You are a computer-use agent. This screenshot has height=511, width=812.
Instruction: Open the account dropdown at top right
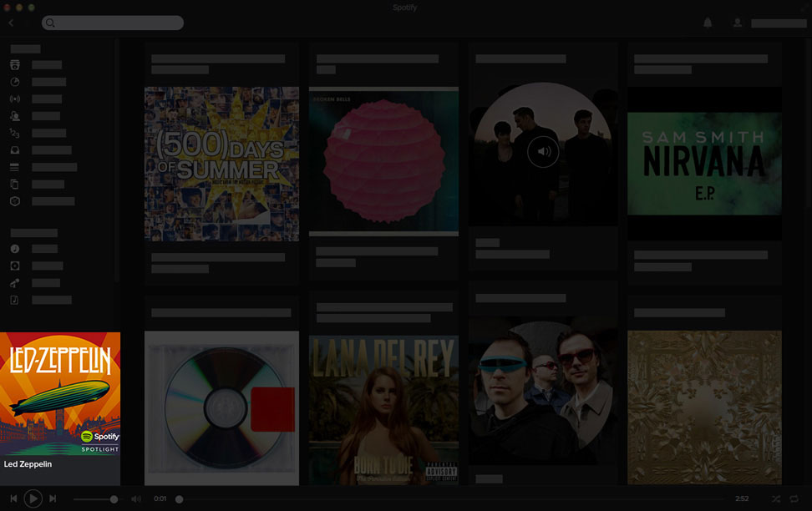coord(778,23)
